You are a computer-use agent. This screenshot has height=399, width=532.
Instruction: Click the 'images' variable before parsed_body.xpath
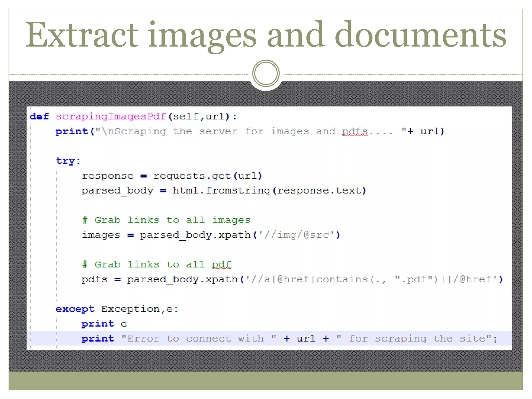click(101, 235)
